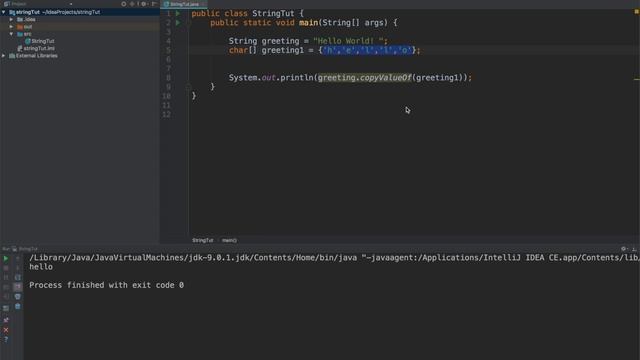Expand External Libraries node
Screen dimensions: 640x360
[x=4, y=56]
